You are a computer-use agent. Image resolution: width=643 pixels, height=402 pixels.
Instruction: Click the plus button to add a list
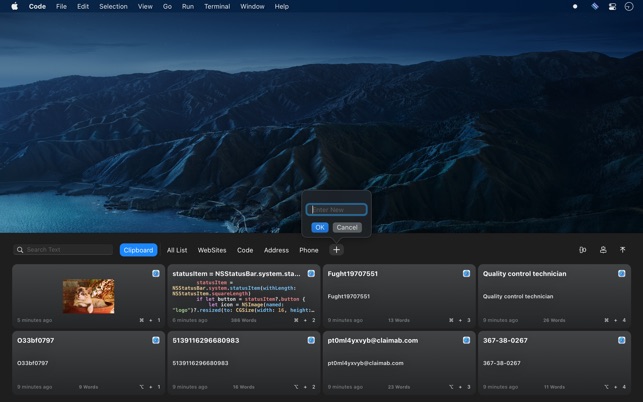click(x=336, y=250)
